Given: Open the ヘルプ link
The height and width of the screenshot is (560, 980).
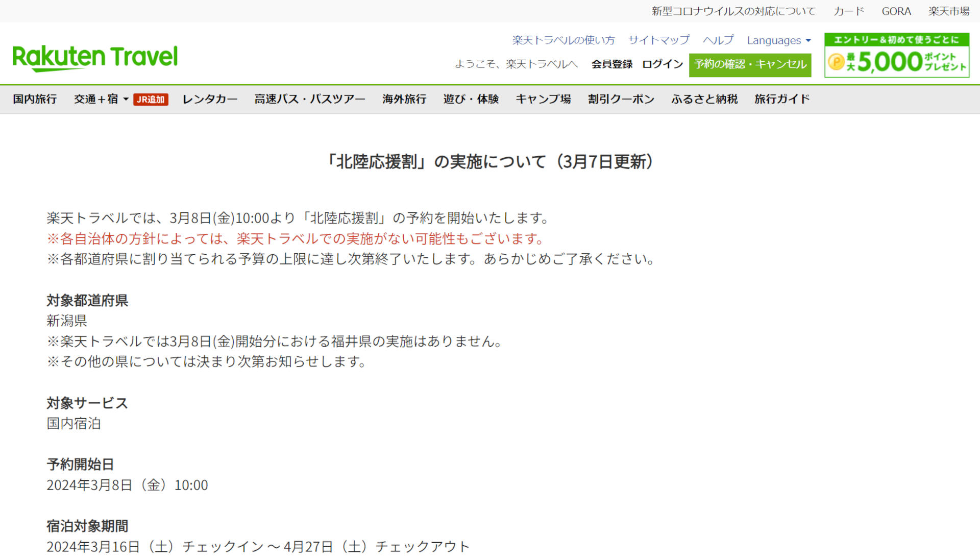Looking at the screenshot, I should (718, 40).
